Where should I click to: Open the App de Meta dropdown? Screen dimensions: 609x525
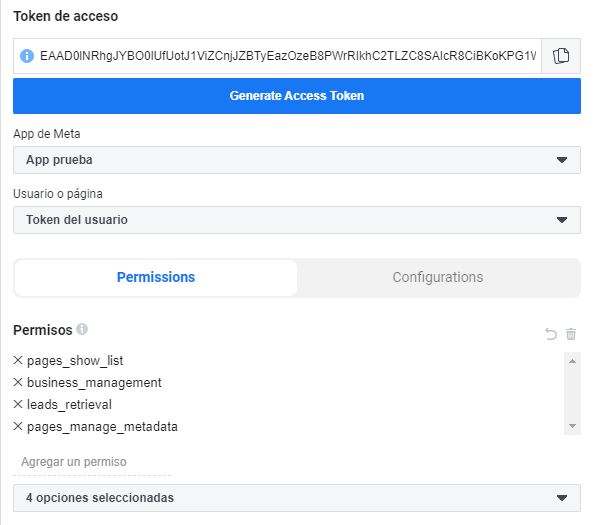point(296,160)
